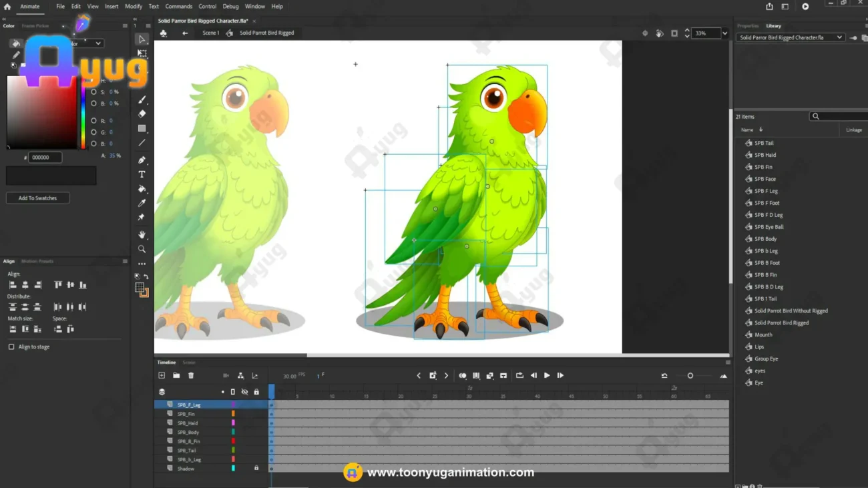Click inside the red color picker field

coord(41,112)
